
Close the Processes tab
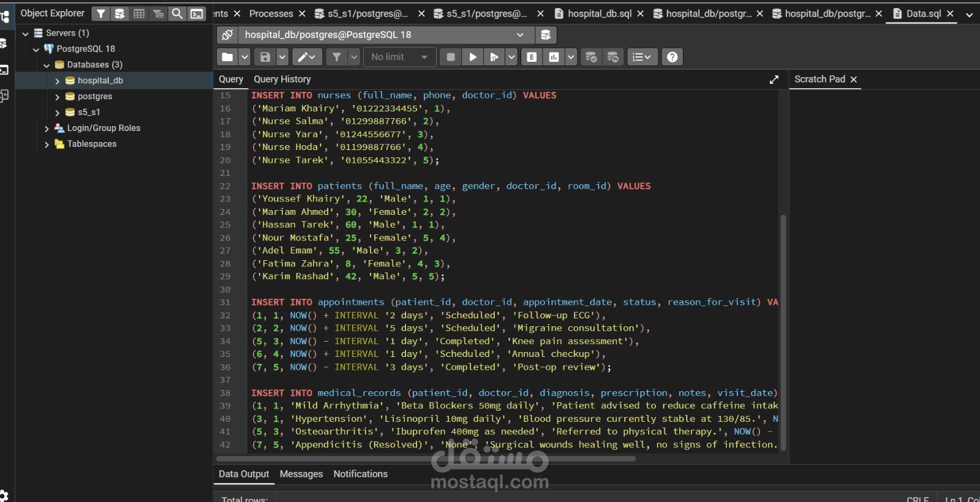pos(302,13)
